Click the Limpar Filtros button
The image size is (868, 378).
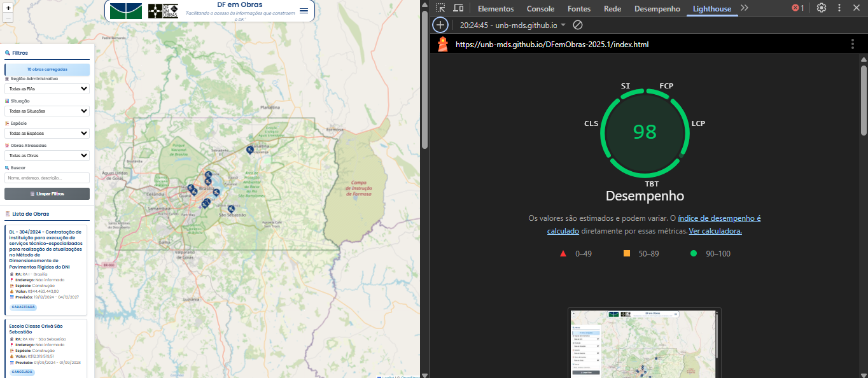47,193
